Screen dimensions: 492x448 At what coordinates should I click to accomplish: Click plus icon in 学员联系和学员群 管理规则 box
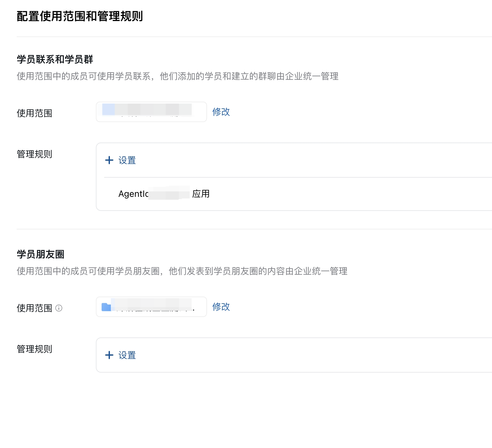tap(109, 160)
